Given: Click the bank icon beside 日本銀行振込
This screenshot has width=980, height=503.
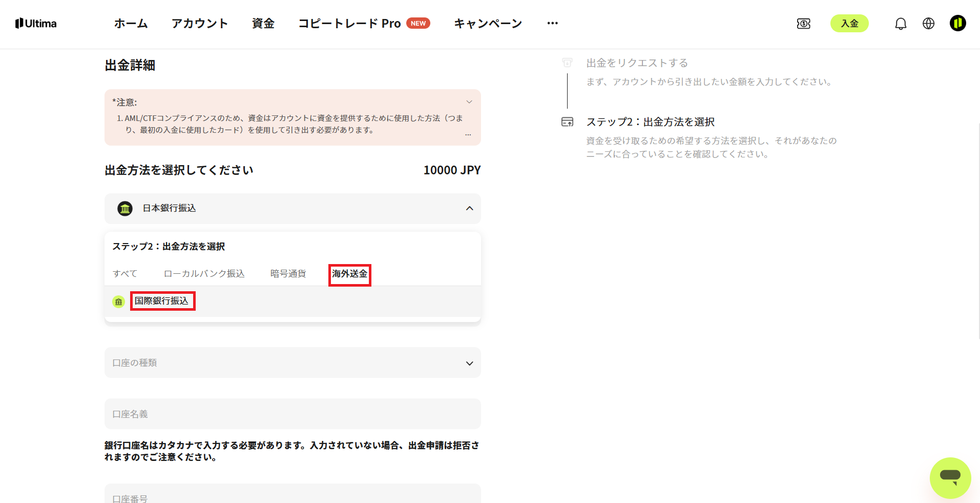Looking at the screenshot, I should click(x=125, y=209).
